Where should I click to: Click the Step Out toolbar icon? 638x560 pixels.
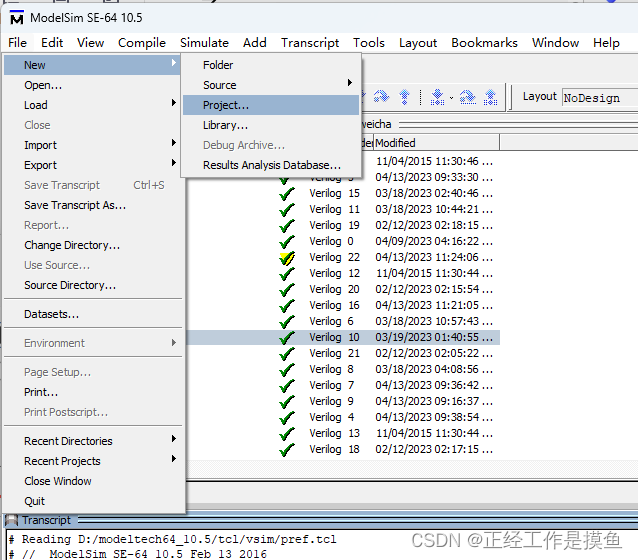point(404,96)
